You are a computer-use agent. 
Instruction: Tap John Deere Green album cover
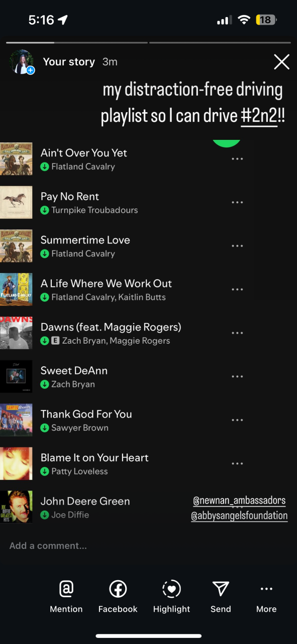pos(16,507)
